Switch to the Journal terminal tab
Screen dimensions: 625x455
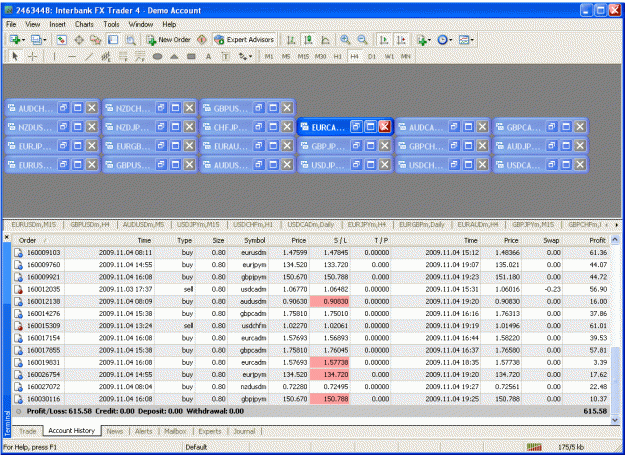tap(244, 431)
